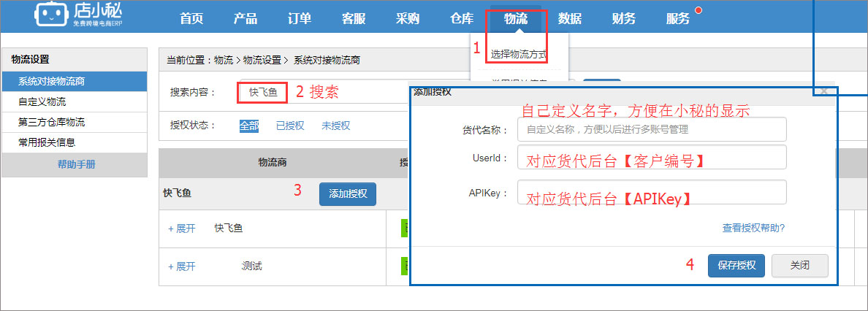Expand the 快飞鱼 row
This screenshot has height=311, width=868.
pos(182,229)
